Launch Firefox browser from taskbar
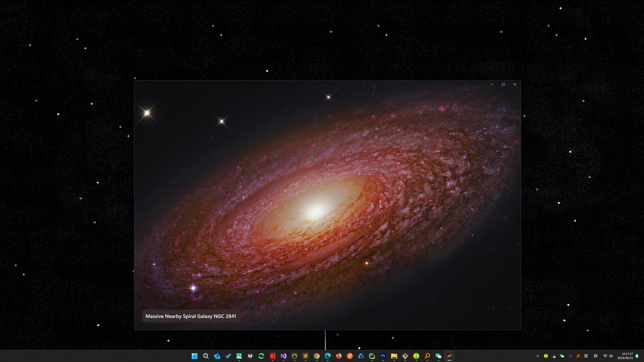This screenshot has height=362, width=644. [x=339, y=356]
